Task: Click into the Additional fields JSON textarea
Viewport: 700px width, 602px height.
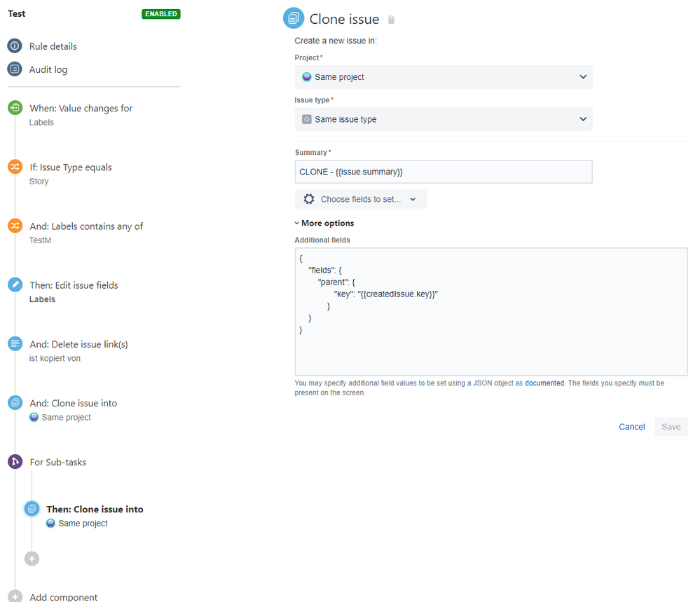Action: [x=491, y=312]
